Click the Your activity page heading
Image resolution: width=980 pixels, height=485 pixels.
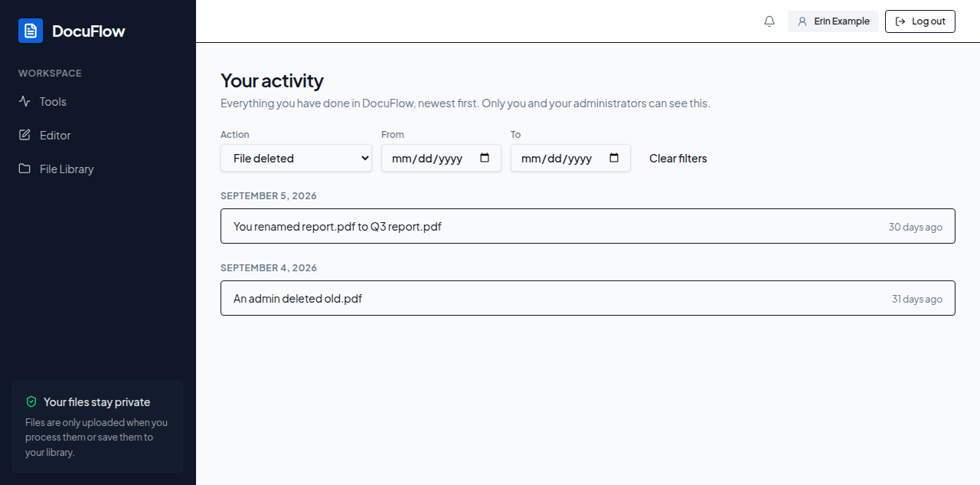pos(272,80)
